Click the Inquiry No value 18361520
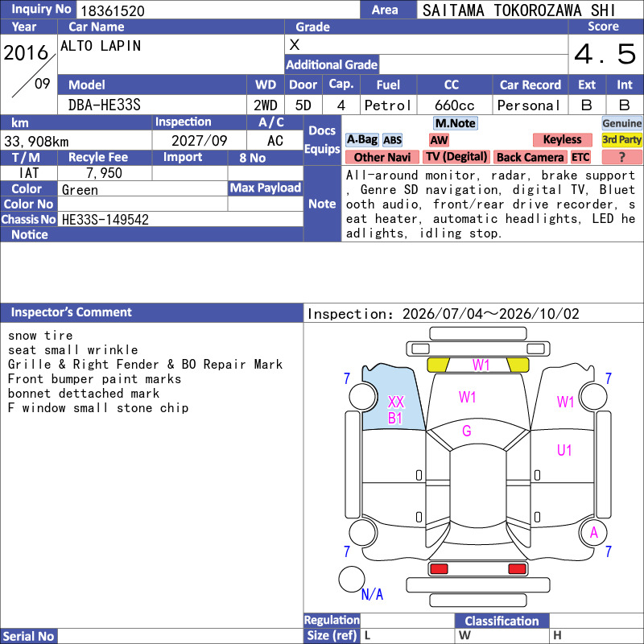Viewport: 644px width, 644px height. (x=113, y=10)
